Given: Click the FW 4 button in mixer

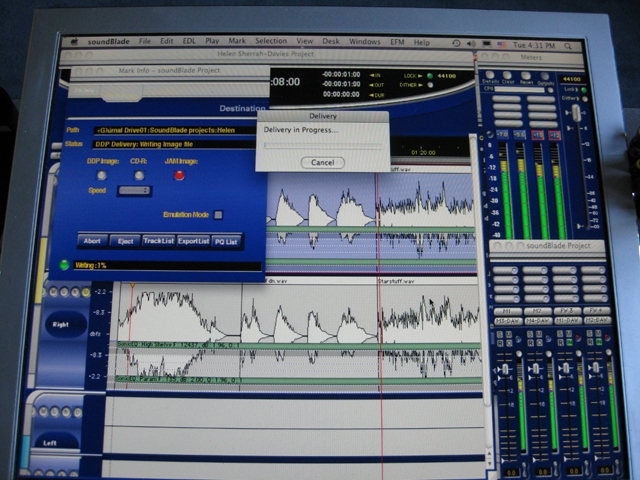Looking at the screenshot, I should [x=597, y=311].
